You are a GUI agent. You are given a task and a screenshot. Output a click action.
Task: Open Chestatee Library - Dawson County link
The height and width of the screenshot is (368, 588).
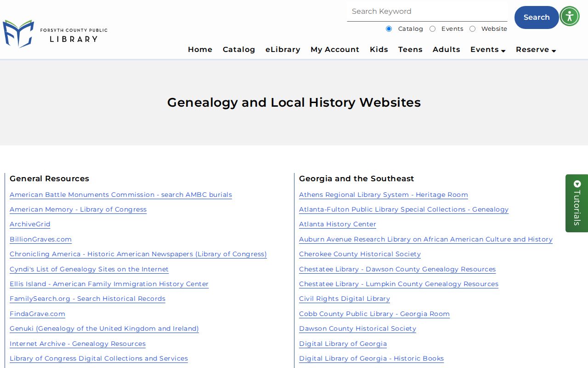397,269
